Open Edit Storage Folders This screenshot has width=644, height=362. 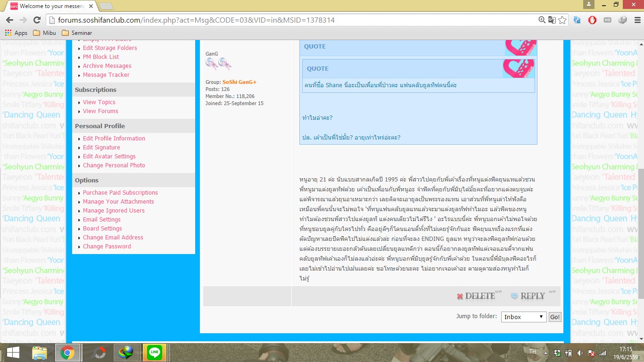pyautogui.click(x=110, y=48)
